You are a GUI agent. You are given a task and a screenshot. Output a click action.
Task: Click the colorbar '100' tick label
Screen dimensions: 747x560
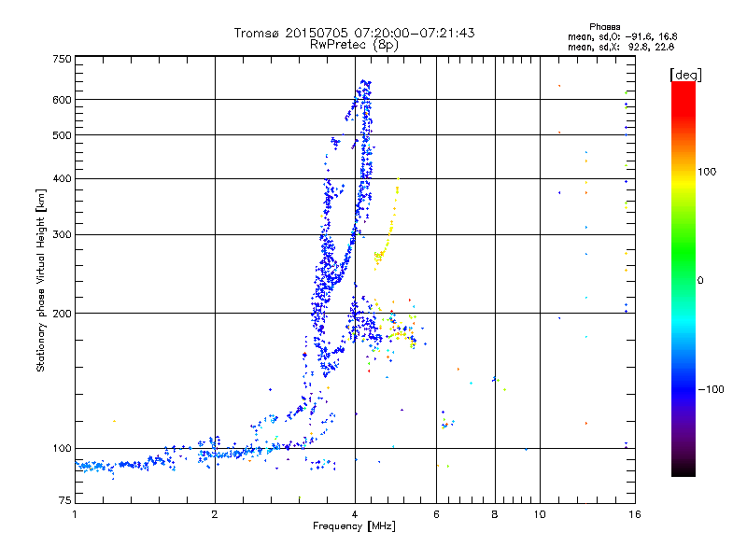click(x=707, y=172)
